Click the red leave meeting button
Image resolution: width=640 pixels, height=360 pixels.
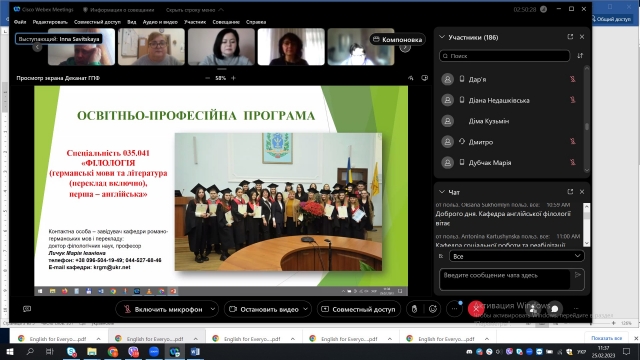pyautogui.click(x=476, y=309)
